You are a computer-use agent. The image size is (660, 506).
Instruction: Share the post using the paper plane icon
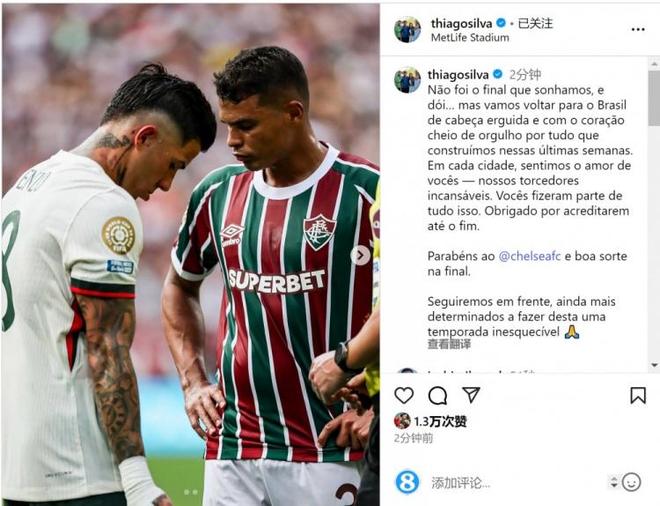tap(471, 395)
